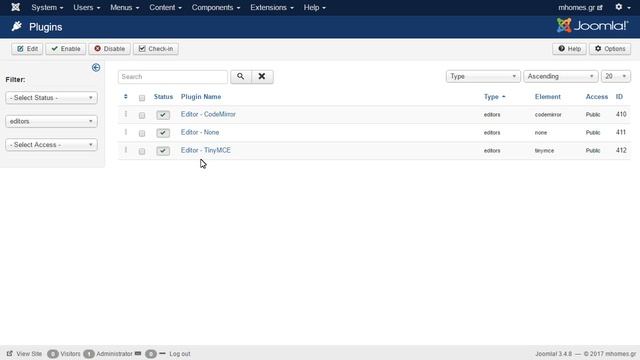Click the drag handle of CodeMirror row
Screen dimensions: 640x360
tap(126, 114)
